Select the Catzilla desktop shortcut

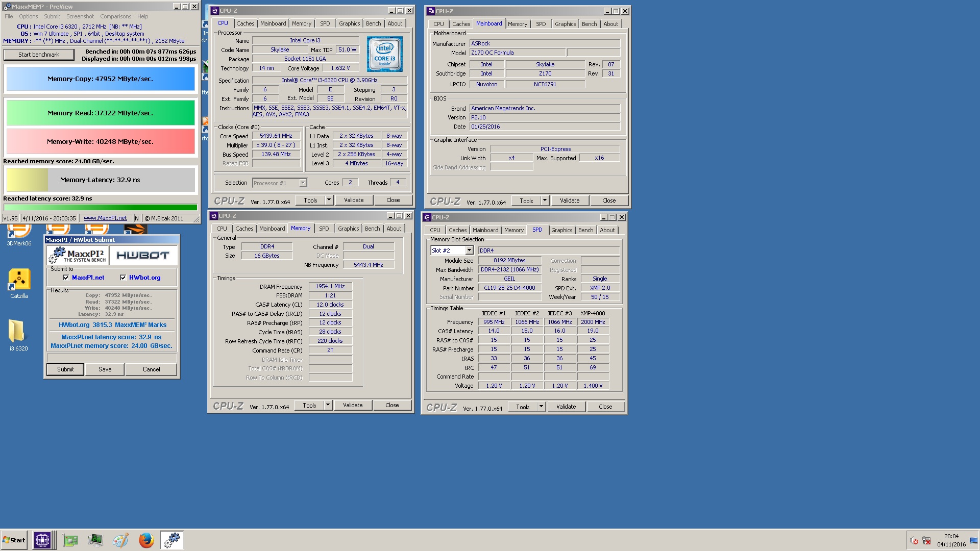(x=19, y=284)
